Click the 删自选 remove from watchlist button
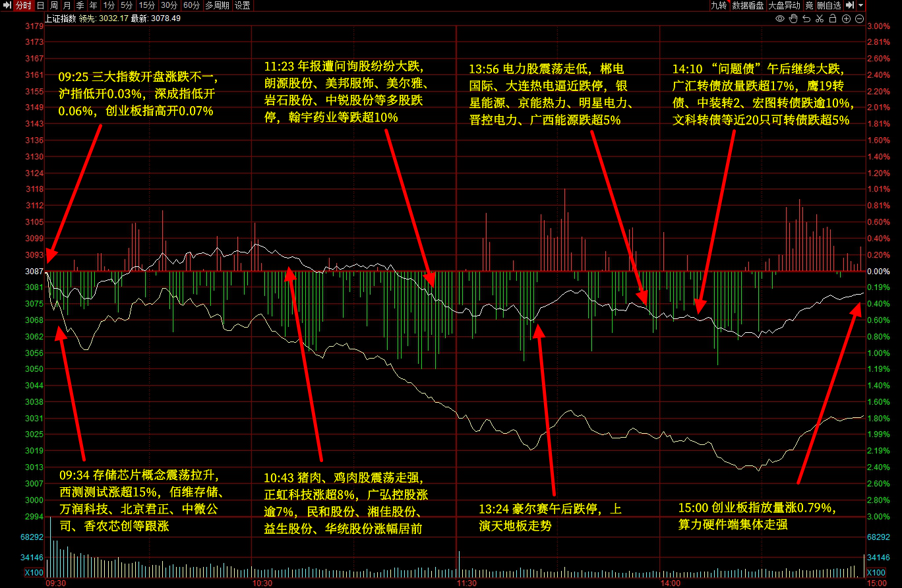This screenshot has width=902, height=588. (x=829, y=5)
